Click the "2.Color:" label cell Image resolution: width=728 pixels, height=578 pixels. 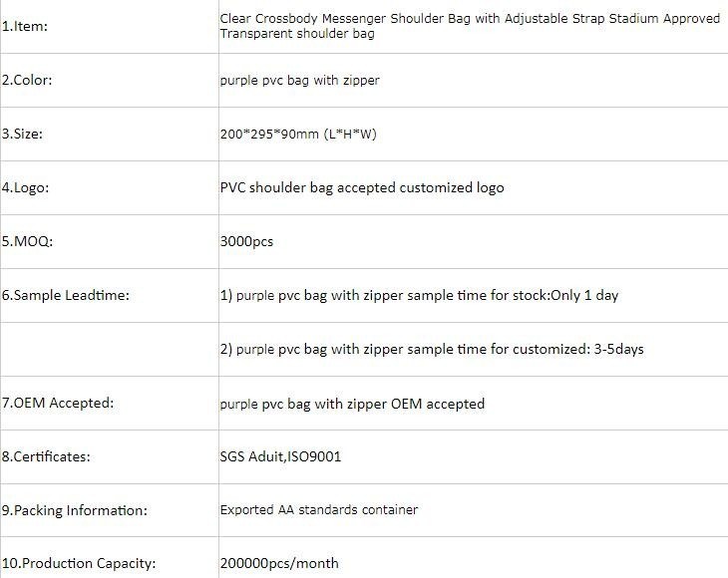27,80
